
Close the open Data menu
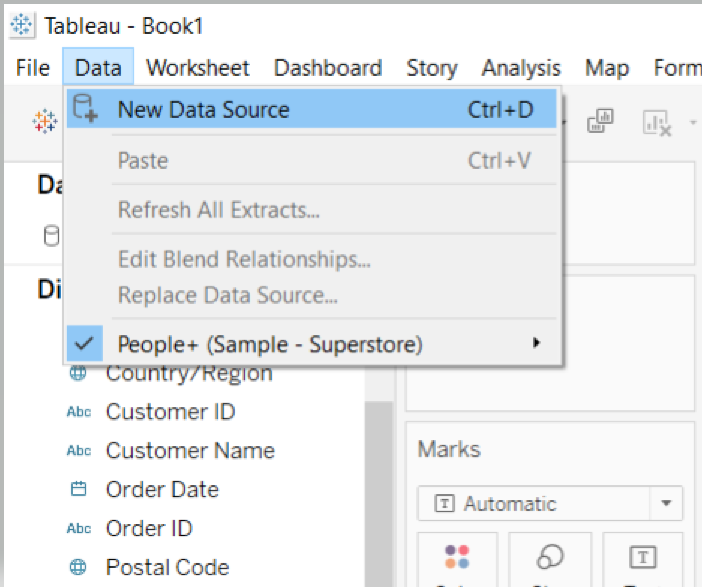98,68
